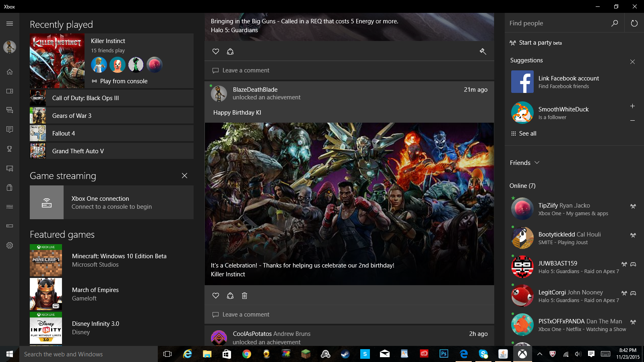Click Search the web and Windows
Screen dimensions: 644x362
pyautogui.click(x=89, y=354)
